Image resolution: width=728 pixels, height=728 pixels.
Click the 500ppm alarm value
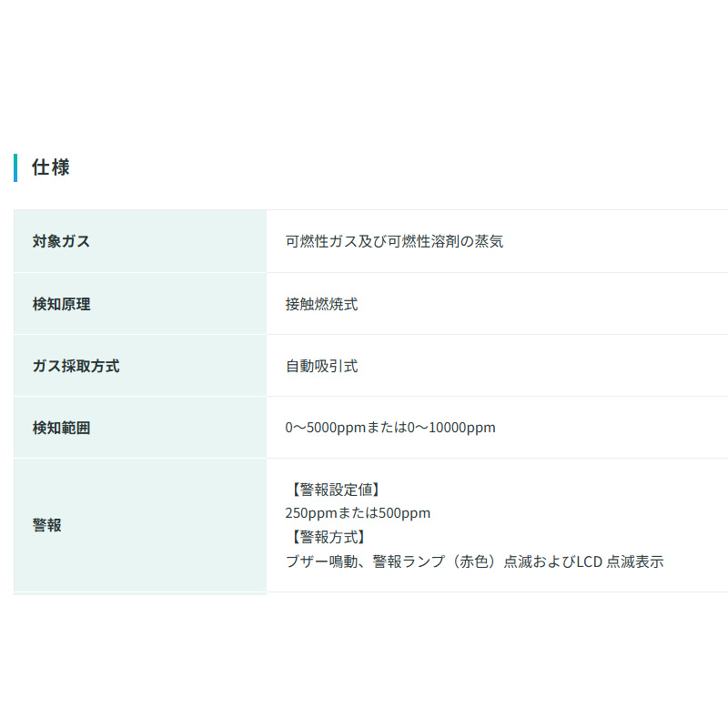(x=404, y=513)
